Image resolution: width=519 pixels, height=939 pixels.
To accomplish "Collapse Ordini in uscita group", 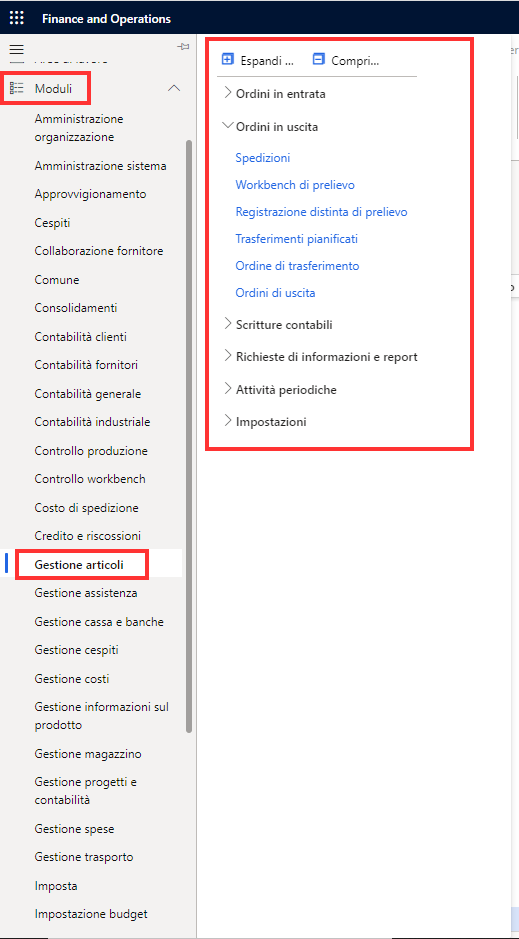I will pyautogui.click(x=227, y=126).
